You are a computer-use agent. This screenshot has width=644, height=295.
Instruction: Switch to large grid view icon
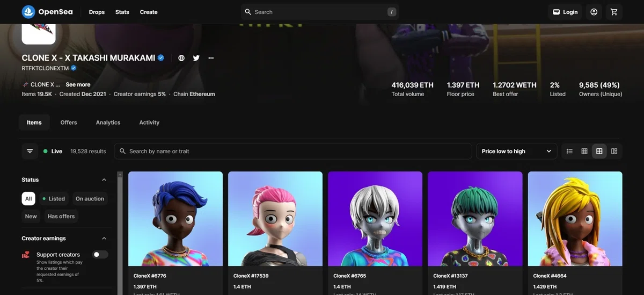[599, 152]
